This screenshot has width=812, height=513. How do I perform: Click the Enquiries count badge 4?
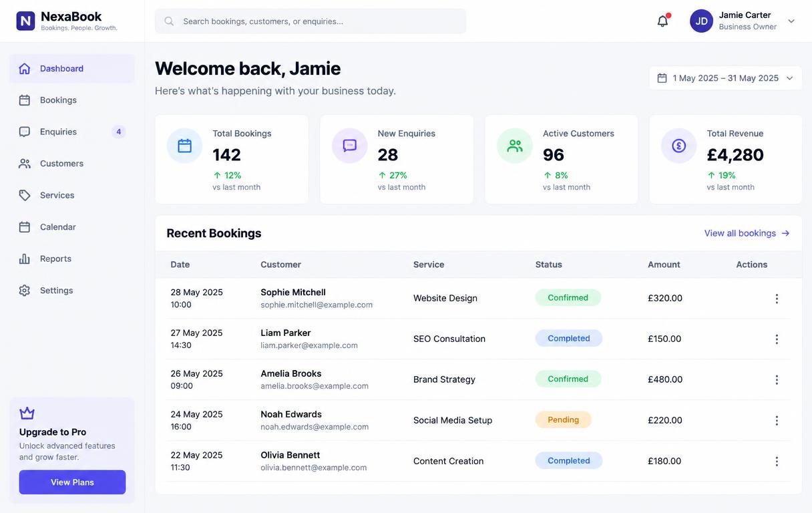click(119, 132)
